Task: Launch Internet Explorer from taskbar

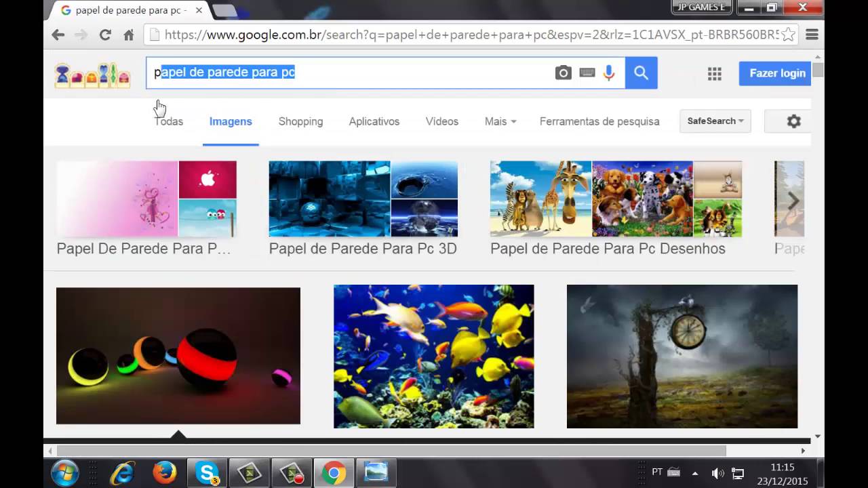Action: click(x=123, y=473)
